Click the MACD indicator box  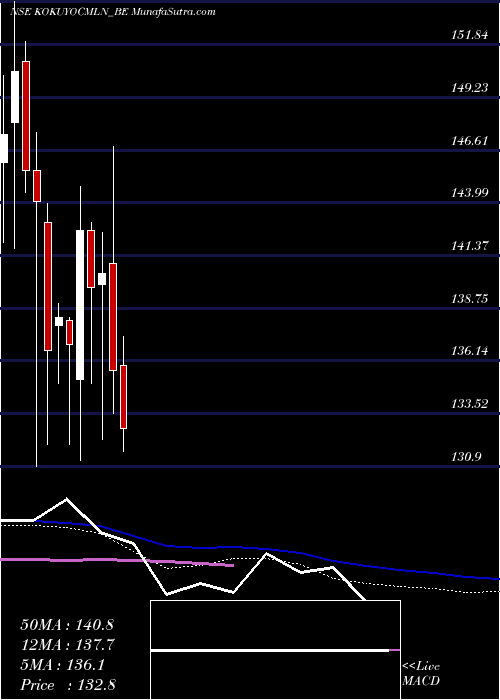click(x=275, y=650)
